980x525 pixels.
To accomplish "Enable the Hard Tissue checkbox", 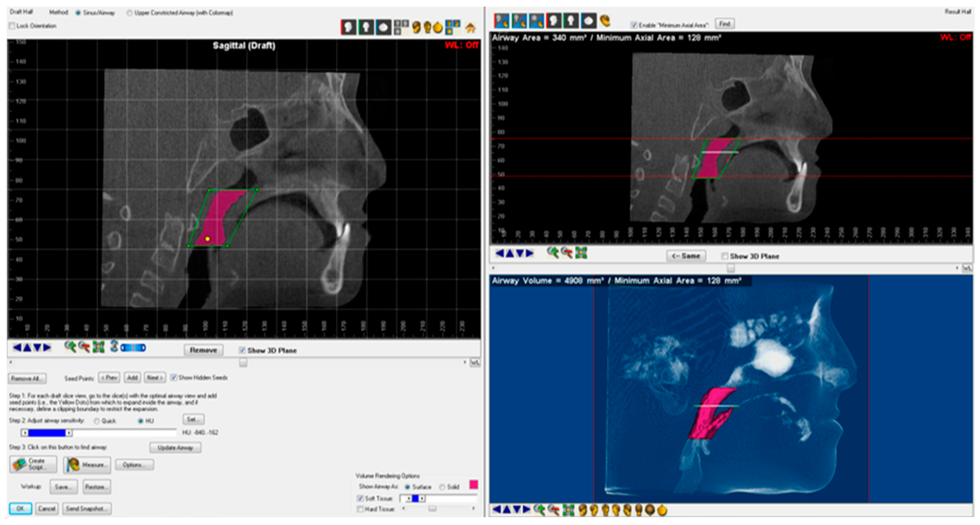I will click(x=360, y=509).
